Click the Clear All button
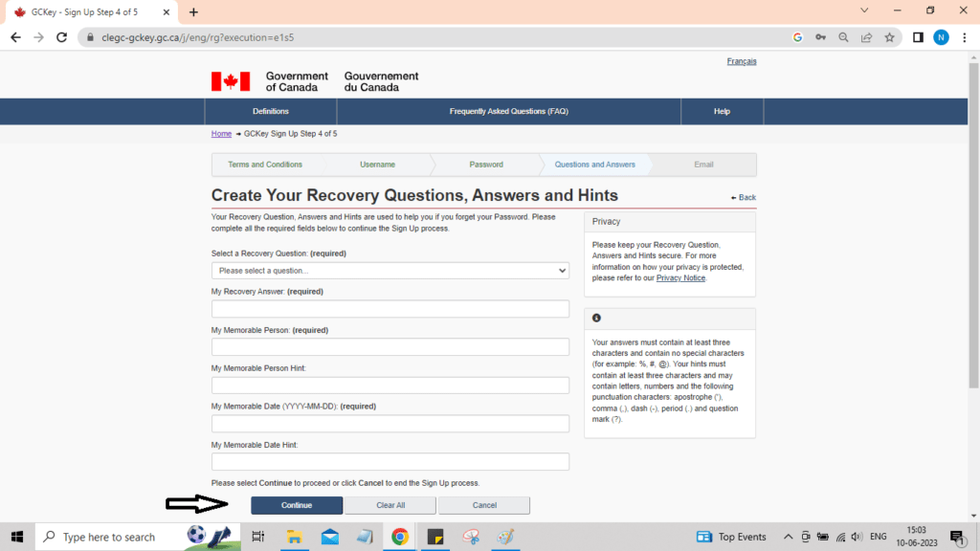The image size is (980, 551). point(390,505)
